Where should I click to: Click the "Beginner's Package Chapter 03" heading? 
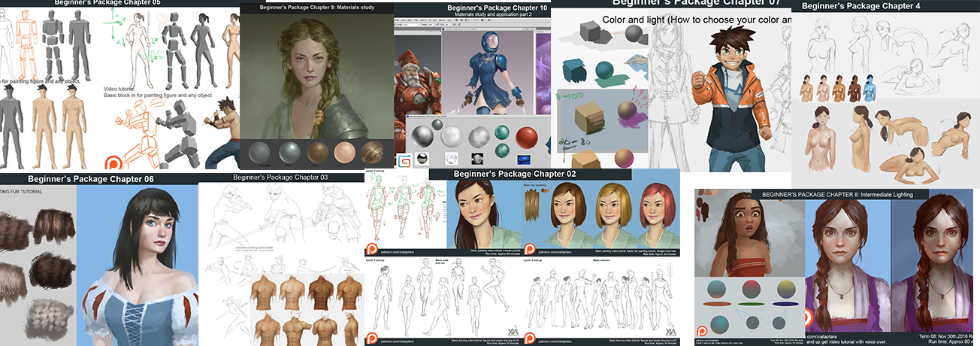[280, 178]
